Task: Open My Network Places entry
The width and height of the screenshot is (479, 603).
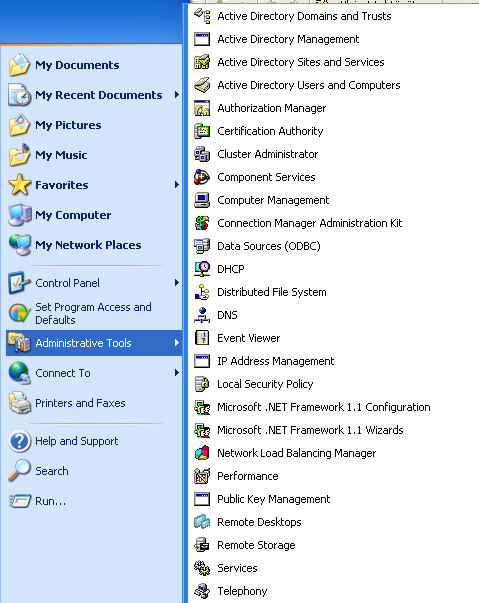Action: tap(94, 245)
